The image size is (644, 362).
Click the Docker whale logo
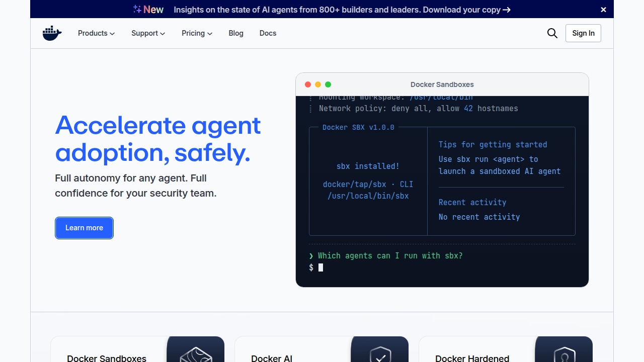coord(52,33)
